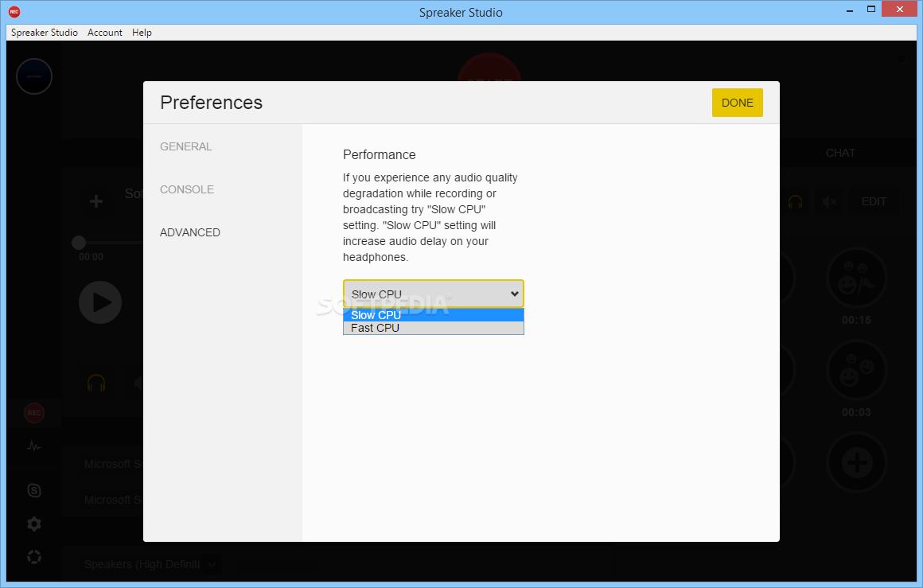Click the EDIT button in background
Screen dimensions: 923x588
point(874,201)
